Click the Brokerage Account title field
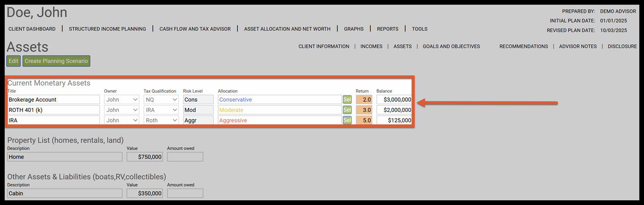 pyautogui.click(x=53, y=100)
